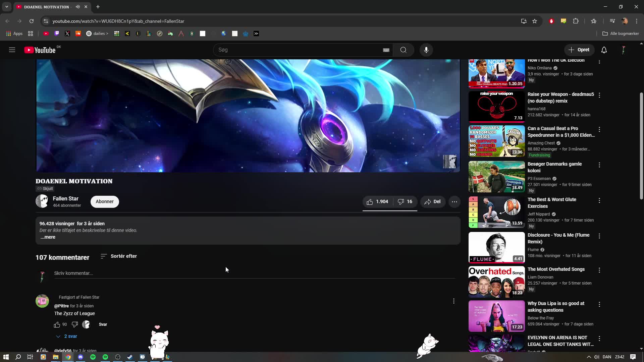644x362 pixels.
Task: Open the video's more actions menu
Action: (x=454, y=202)
